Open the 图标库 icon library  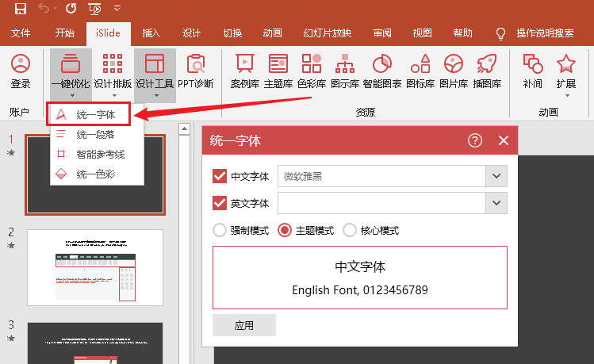420,71
